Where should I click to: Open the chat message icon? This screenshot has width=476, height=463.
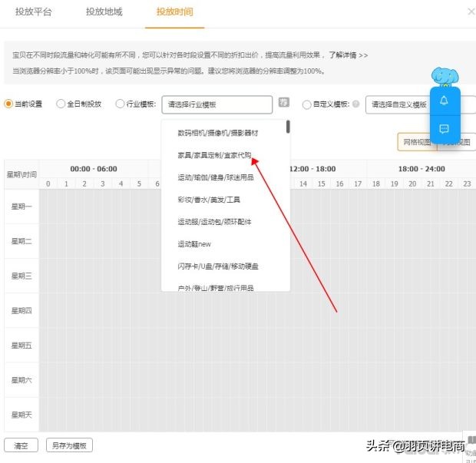click(444, 129)
